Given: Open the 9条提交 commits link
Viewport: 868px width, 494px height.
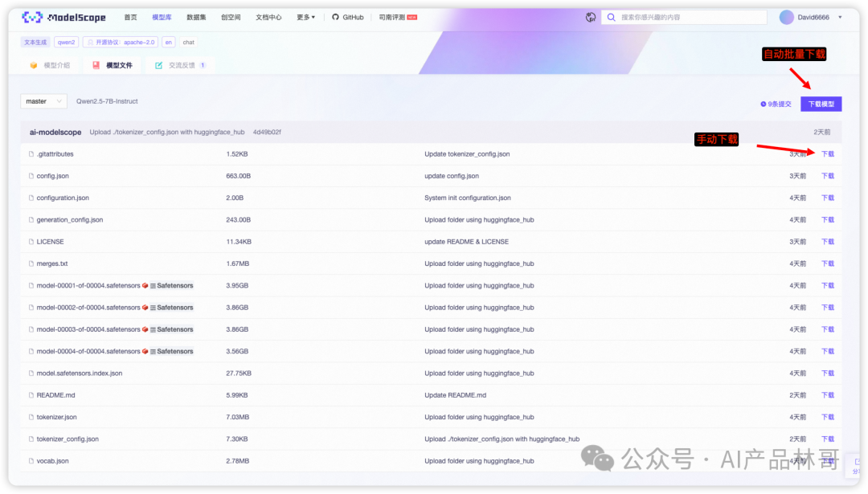Looking at the screenshot, I should (776, 104).
